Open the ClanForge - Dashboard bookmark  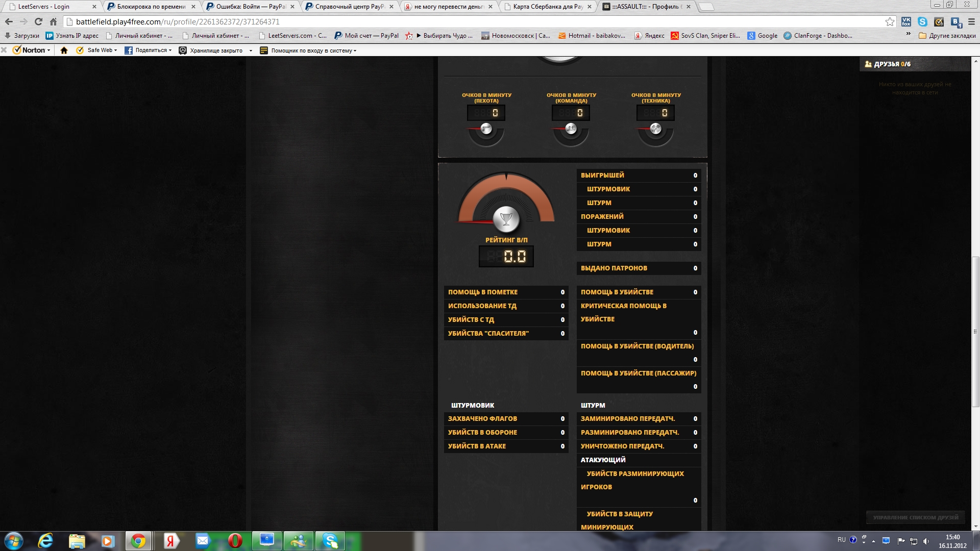(x=818, y=36)
